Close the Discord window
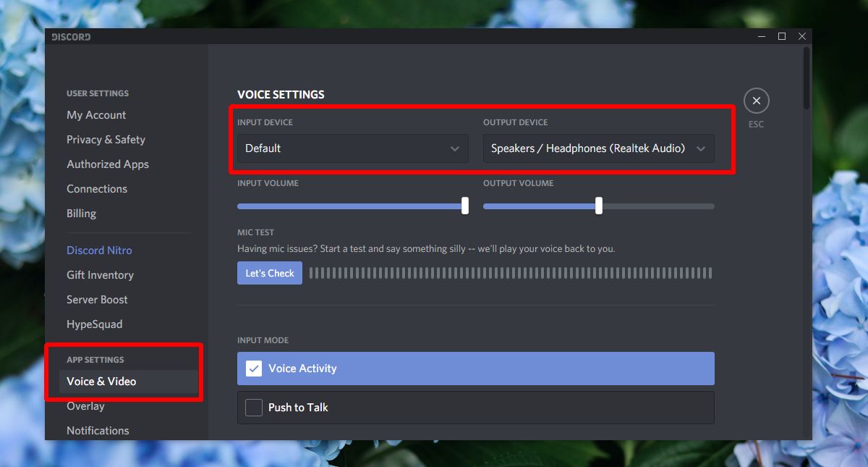Screen dimensions: 868x467 tap(801, 36)
